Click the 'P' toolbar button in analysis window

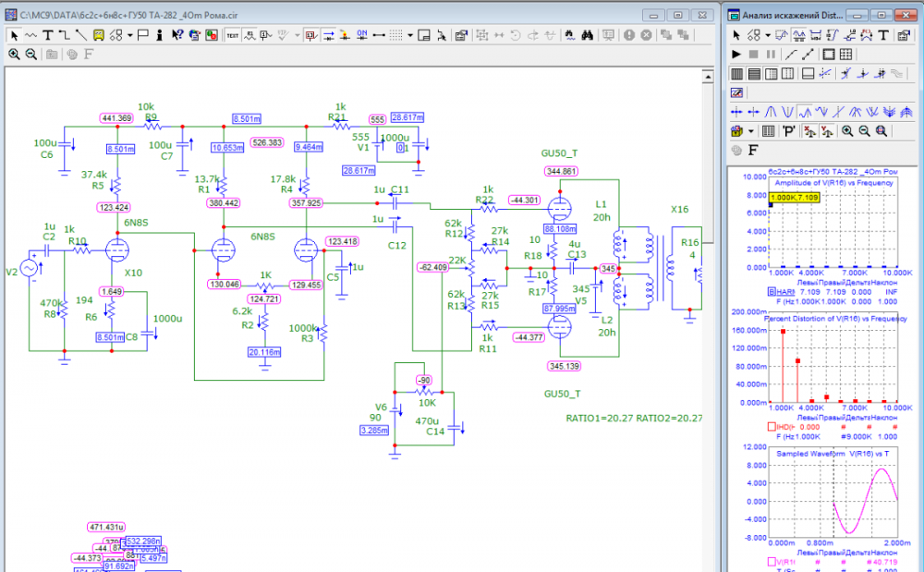click(x=788, y=131)
